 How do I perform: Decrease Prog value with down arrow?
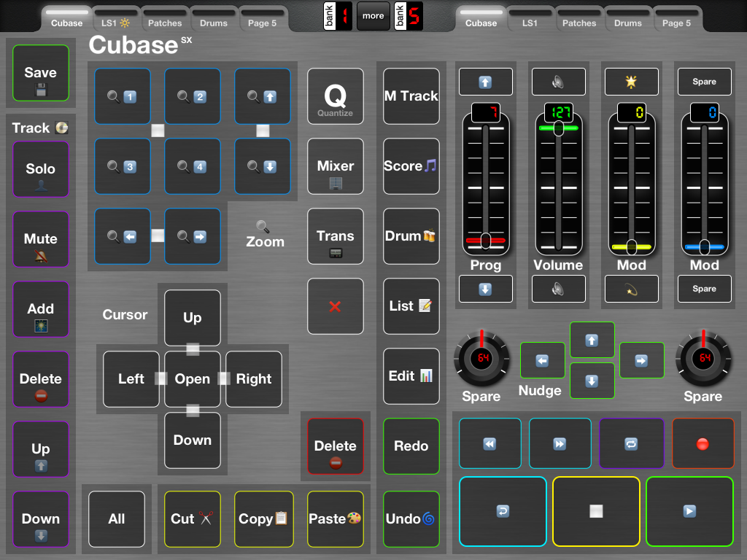tap(485, 289)
